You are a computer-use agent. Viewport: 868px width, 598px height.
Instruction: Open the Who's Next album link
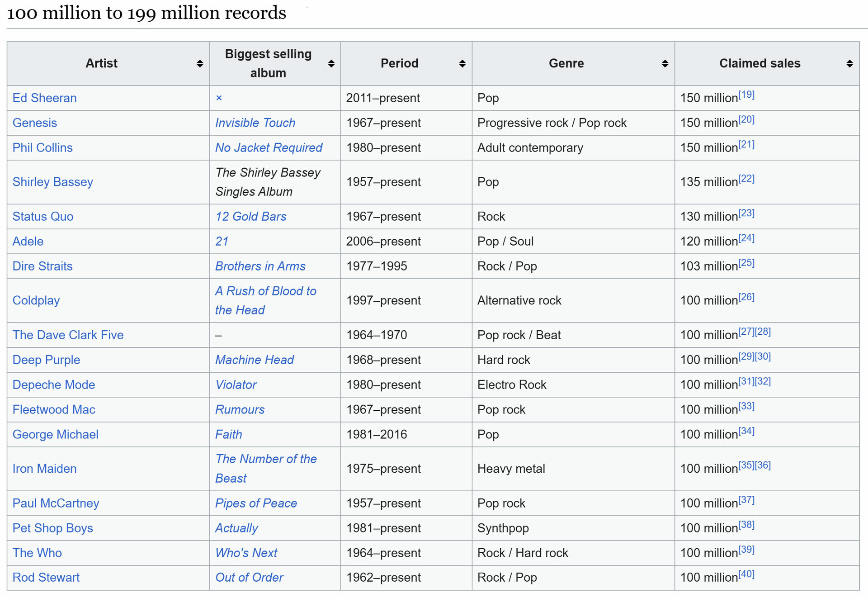tap(246, 553)
